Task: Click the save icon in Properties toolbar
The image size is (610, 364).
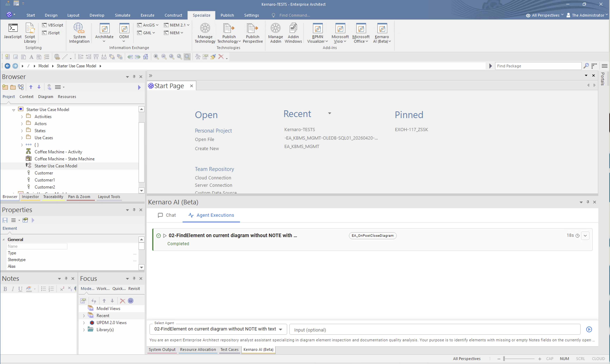Action: point(5,220)
